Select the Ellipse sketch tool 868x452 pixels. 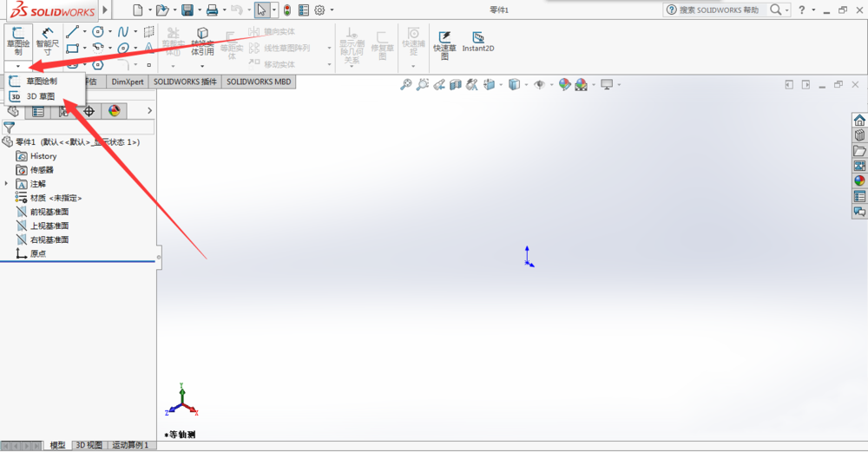click(123, 48)
